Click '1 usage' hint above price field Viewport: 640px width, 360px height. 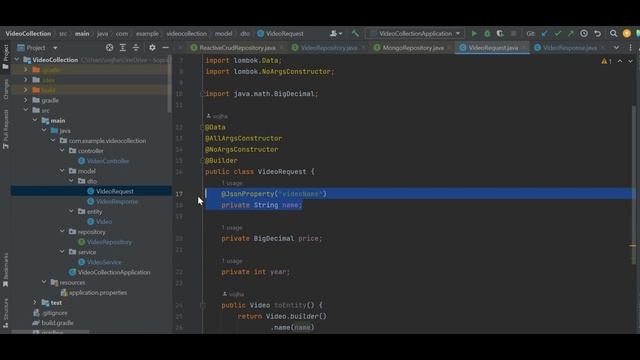pyautogui.click(x=232, y=228)
